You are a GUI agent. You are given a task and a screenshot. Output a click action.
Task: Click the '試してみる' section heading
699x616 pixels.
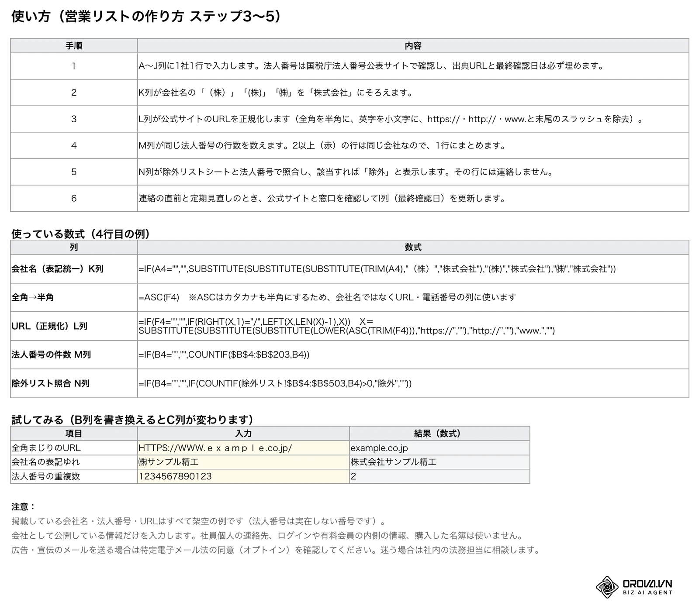coord(132,420)
